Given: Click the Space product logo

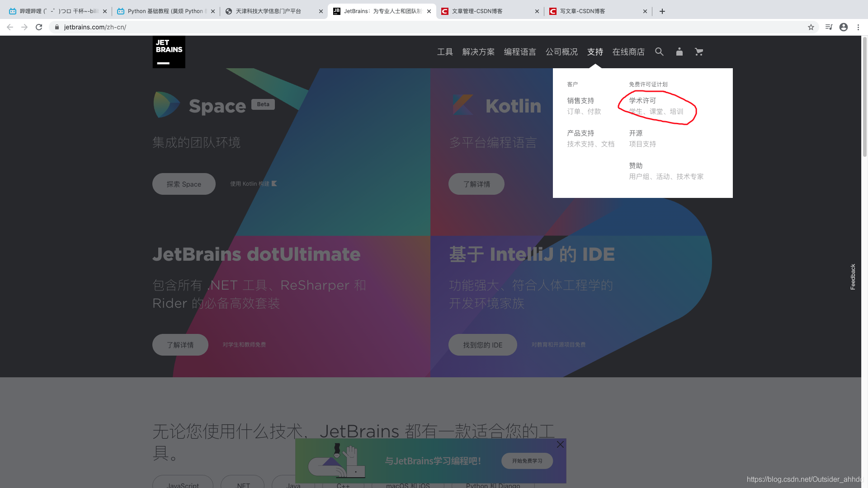Looking at the screenshot, I should (166, 104).
